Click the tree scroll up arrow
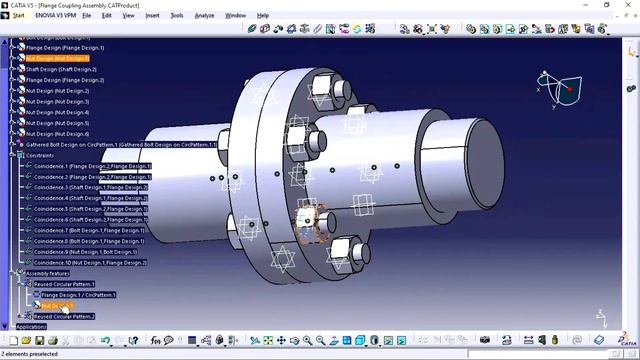Image resolution: width=640 pixels, height=360 pixels. tap(5, 41)
